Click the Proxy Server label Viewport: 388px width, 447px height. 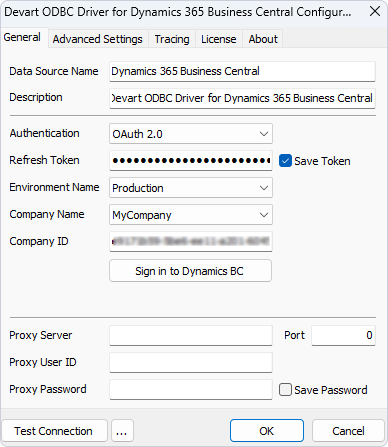[41, 335]
